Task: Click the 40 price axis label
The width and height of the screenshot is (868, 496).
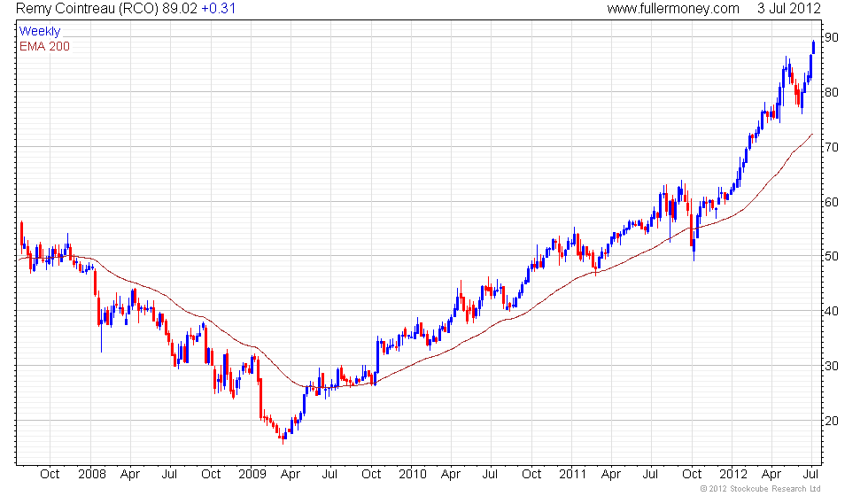Action: click(x=832, y=311)
